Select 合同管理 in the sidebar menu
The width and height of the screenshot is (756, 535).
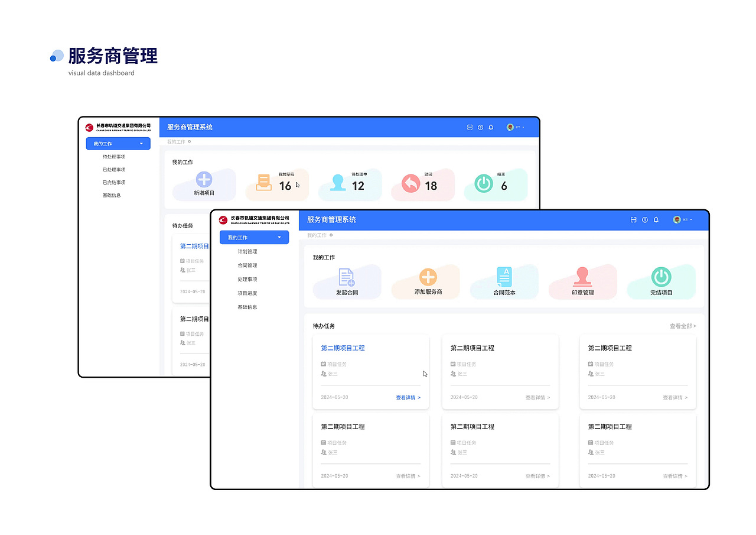(248, 265)
